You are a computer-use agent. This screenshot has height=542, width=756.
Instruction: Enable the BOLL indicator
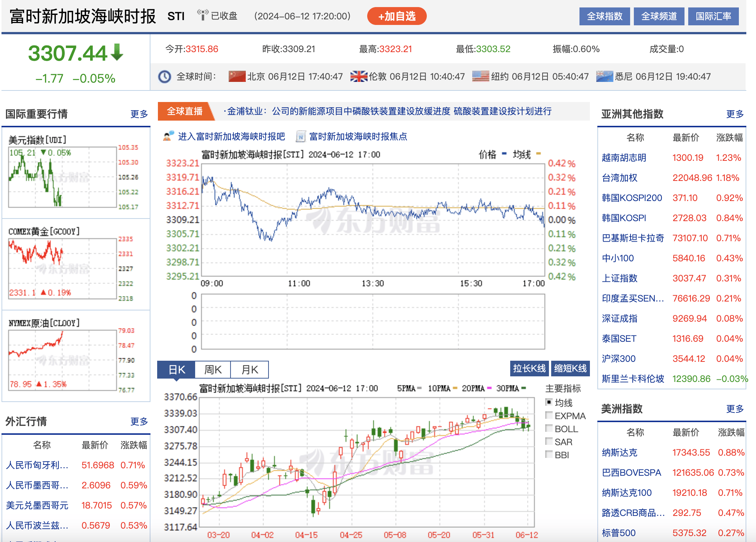click(x=549, y=428)
